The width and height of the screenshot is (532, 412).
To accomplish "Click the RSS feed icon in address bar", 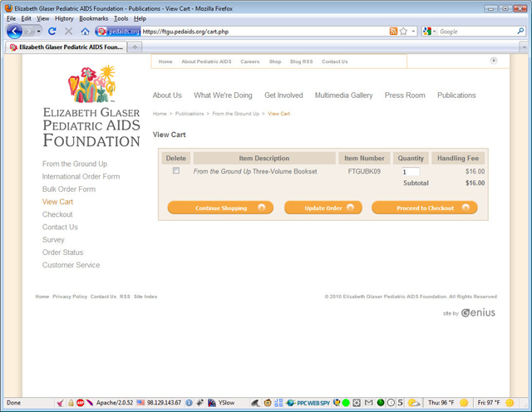I will tap(393, 32).
